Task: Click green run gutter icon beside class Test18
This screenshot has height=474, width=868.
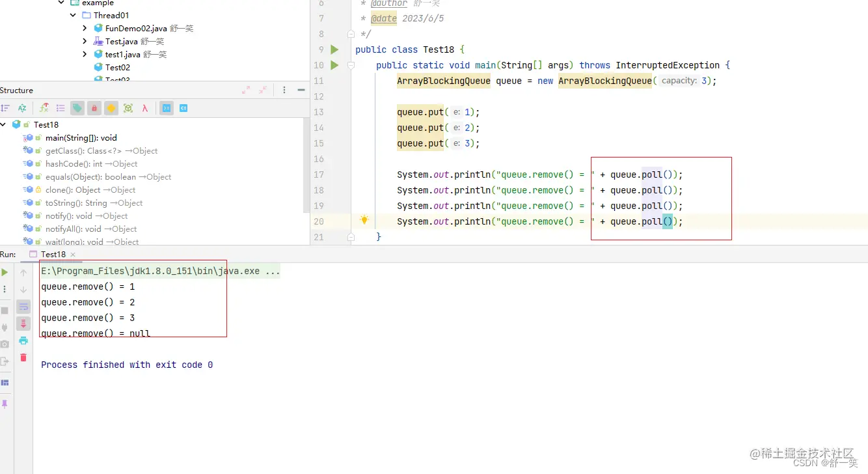Action: coord(334,49)
